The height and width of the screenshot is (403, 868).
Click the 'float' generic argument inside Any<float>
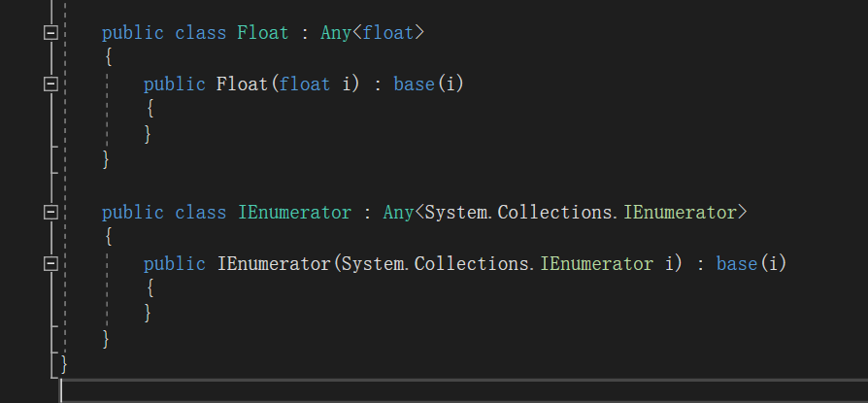(x=388, y=33)
